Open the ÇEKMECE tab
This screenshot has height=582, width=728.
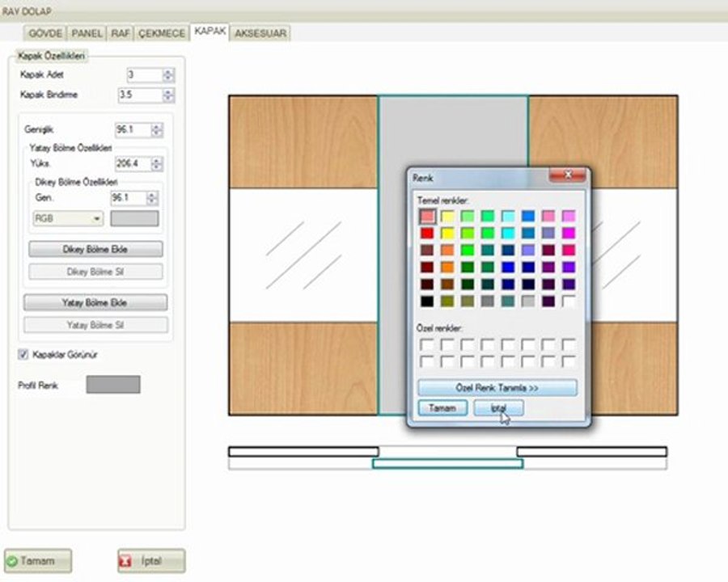(162, 33)
